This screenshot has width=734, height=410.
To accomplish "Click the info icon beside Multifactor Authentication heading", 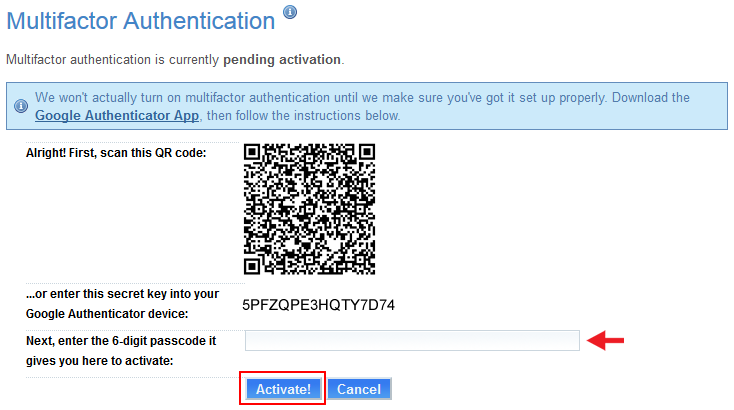I will 290,12.
